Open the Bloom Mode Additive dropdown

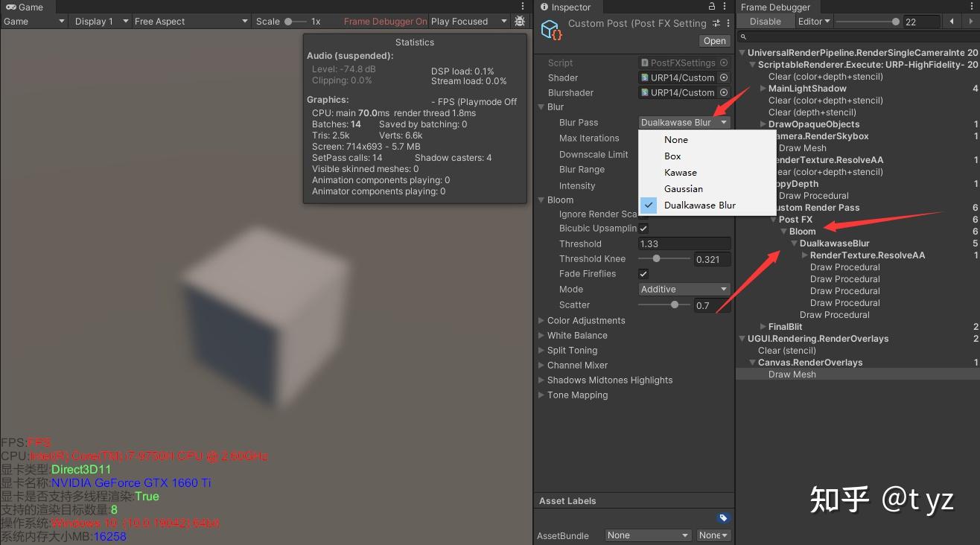(683, 289)
